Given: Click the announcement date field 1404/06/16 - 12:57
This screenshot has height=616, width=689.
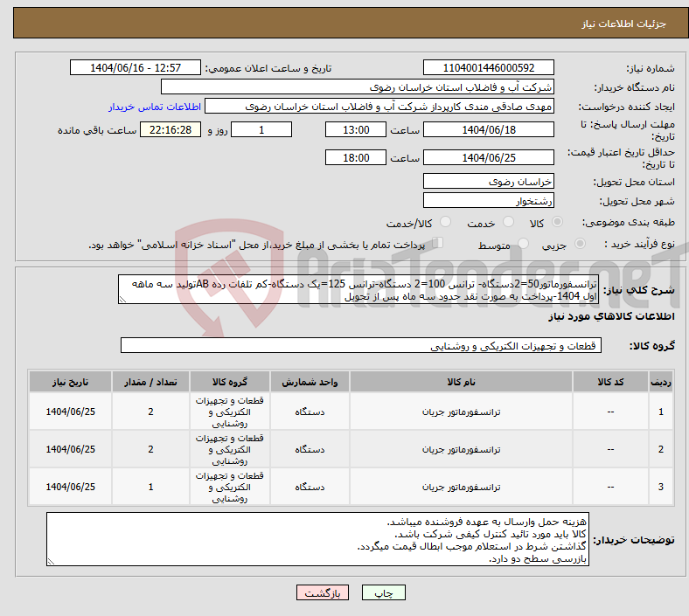Looking at the screenshot, I should point(136,68).
